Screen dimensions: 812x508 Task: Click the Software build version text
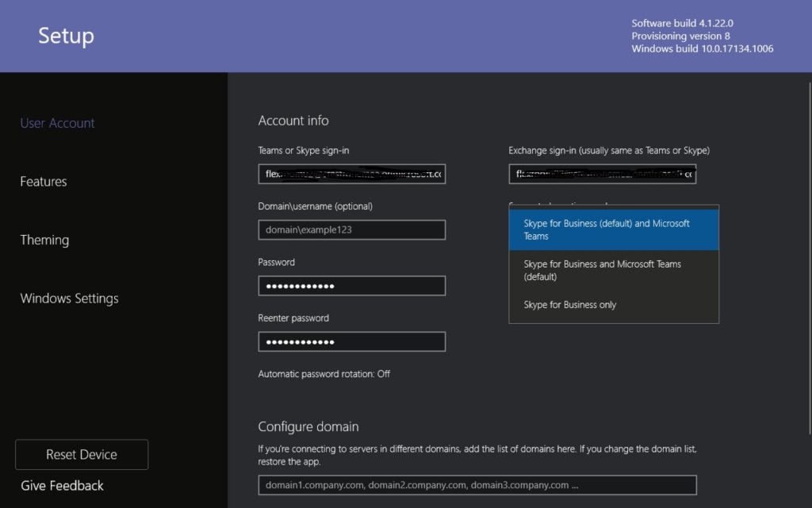pos(676,23)
